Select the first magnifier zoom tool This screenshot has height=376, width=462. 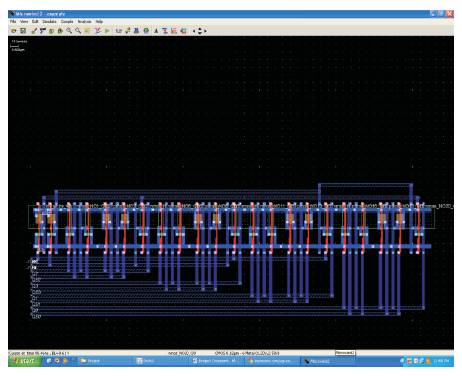coord(69,31)
